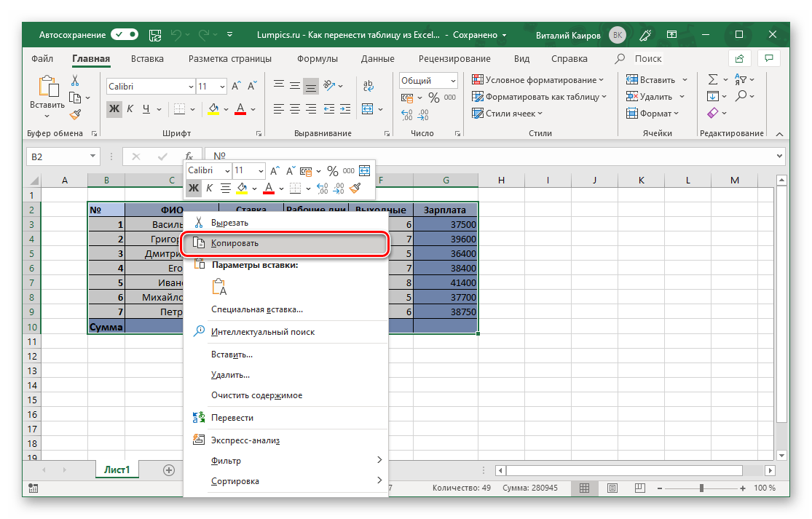Toggle ribbon underline Ч button
812x519 pixels.
(146, 108)
